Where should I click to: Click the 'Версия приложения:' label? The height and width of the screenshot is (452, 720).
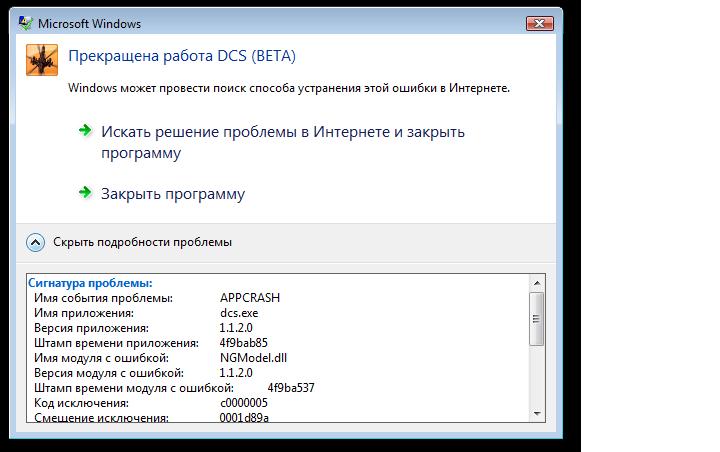(x=91, y=328)
